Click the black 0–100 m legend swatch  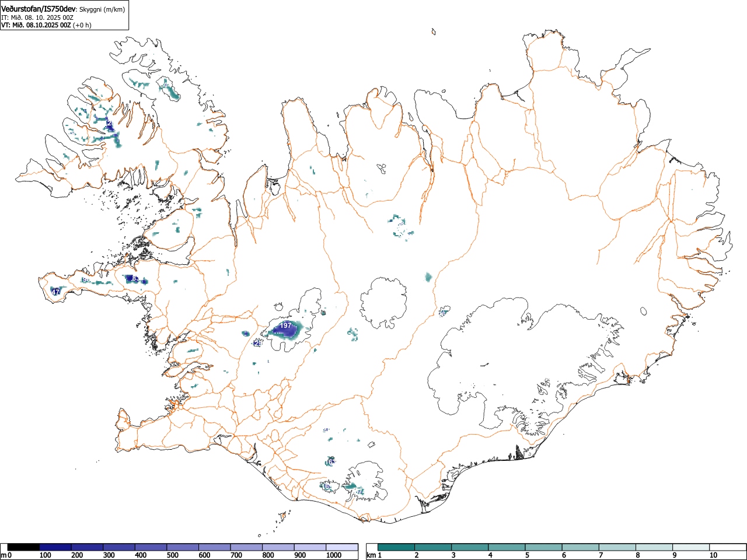pyautogui.click(x=24, y=547)
